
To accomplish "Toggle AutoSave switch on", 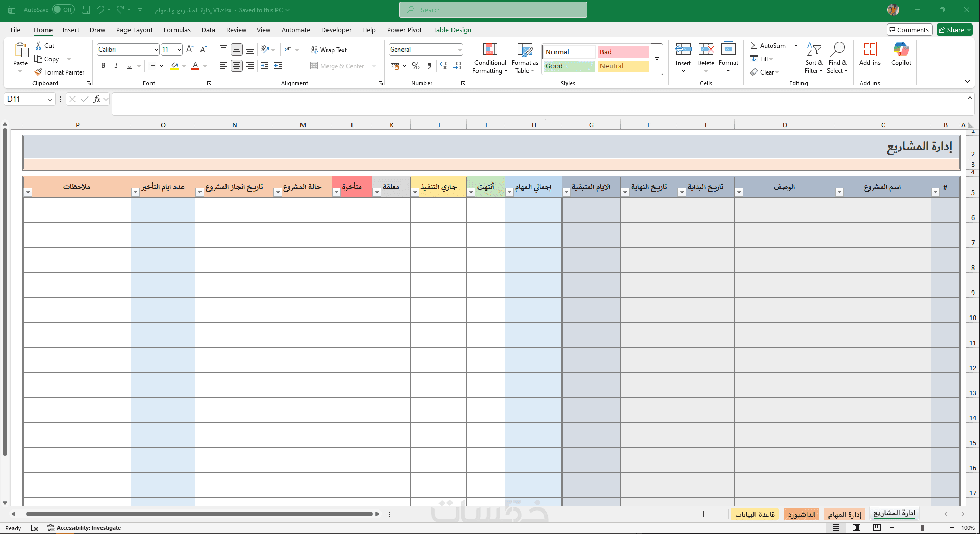I will [x=63, y=10].
